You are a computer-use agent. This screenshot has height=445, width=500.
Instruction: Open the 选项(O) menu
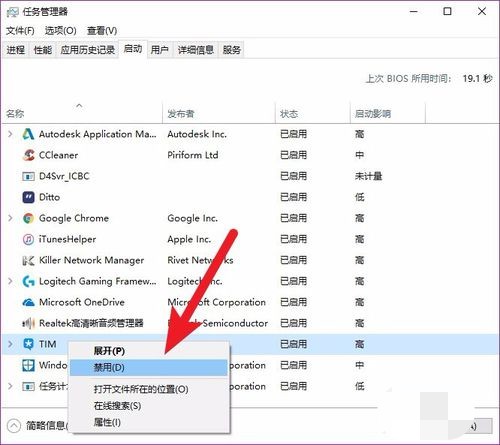pos(60,31)
